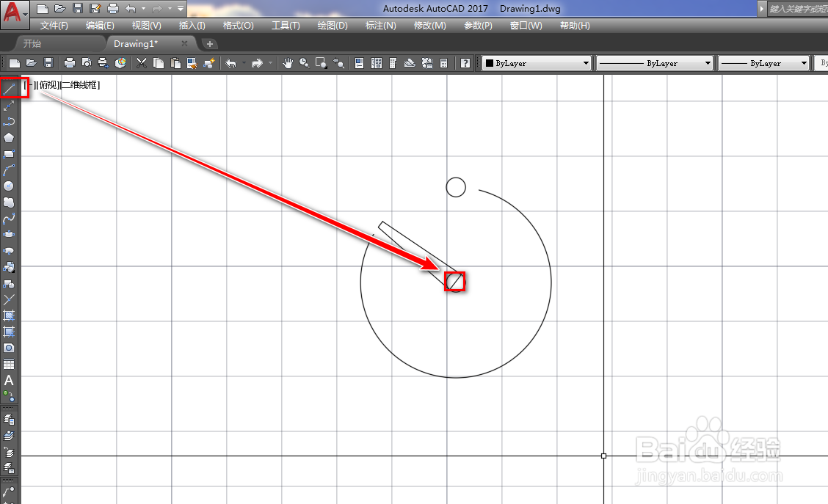The height and width of the screenshot is (504, 828).
Task: Click Cut in the standard toolbar
Action: pyautogui.click(x=142, y=63)
